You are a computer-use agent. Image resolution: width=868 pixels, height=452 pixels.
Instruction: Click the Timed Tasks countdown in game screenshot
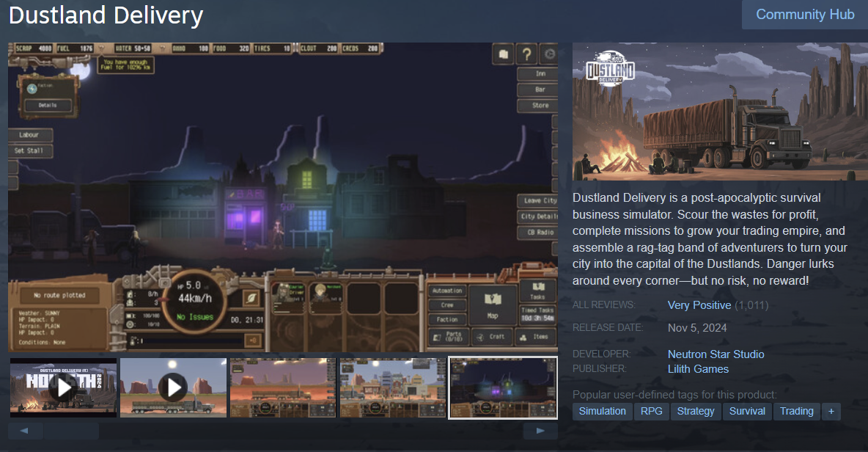[537, 315]
